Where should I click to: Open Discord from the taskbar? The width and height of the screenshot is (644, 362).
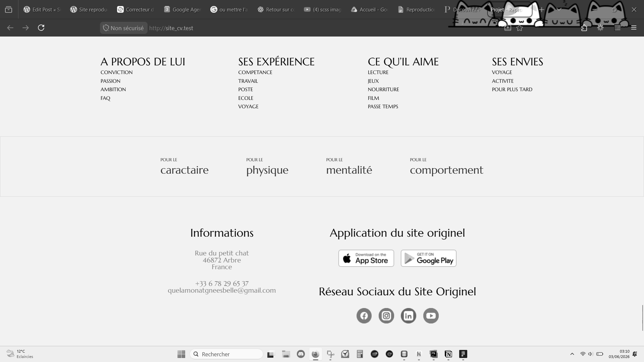301,354
